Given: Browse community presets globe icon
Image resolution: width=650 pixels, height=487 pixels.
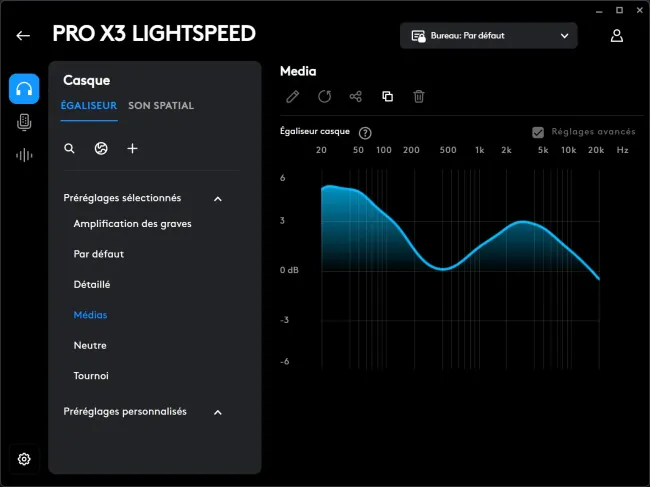Looking at the screenshot, I should tap(101, 148).
